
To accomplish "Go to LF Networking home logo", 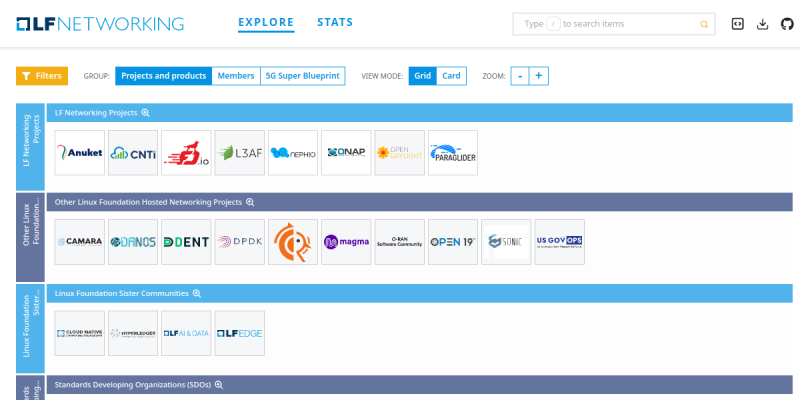I will pyautogui.click(x=100, y=24).
